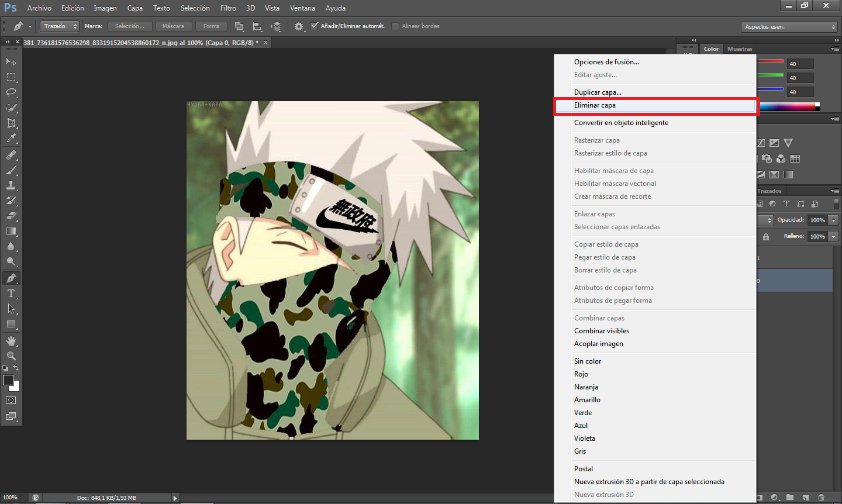Select the Brush tool
Image resolution: width=842 pixels, height=504 pixels.
click(x=11, y=170)
